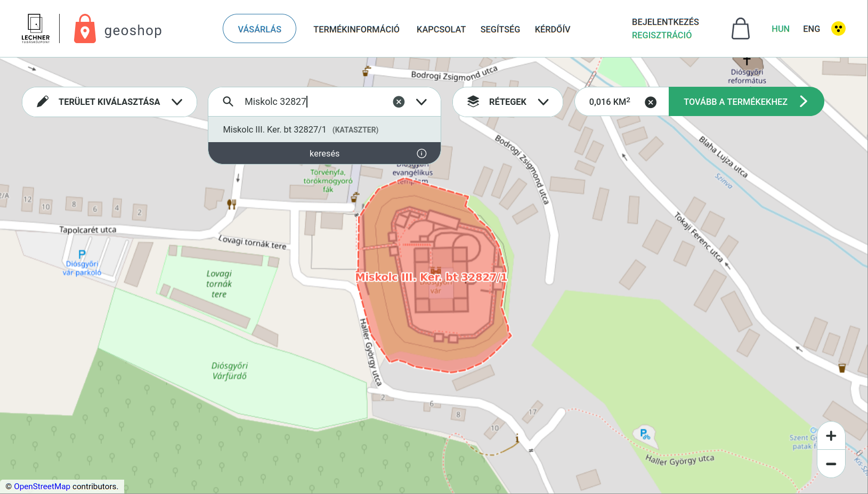This screenshot has width=868, height=494.
Task: Click the Törvényfa, törökmogyoró fák label
Action: [x=328, y=180]
